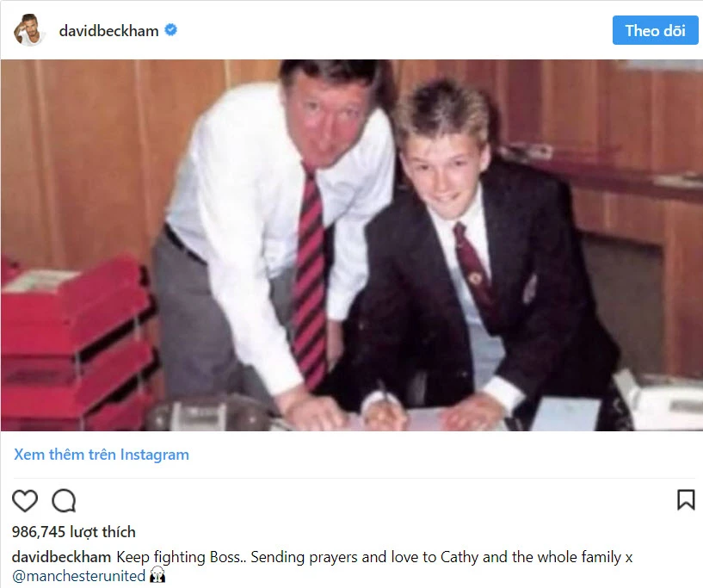Click the red stacked paper trays in photo

77,344
